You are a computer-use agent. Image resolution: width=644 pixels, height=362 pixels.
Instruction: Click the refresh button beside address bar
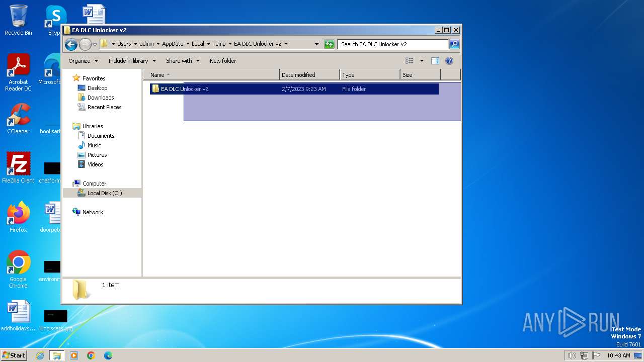pyautogui.click(x=329, y=44)
